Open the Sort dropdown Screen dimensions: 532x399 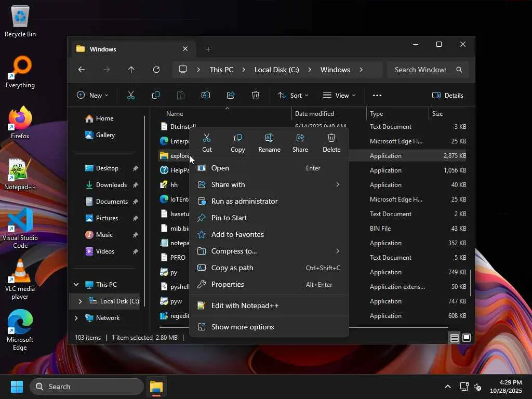pyautogui.click(x=293, y=95)
